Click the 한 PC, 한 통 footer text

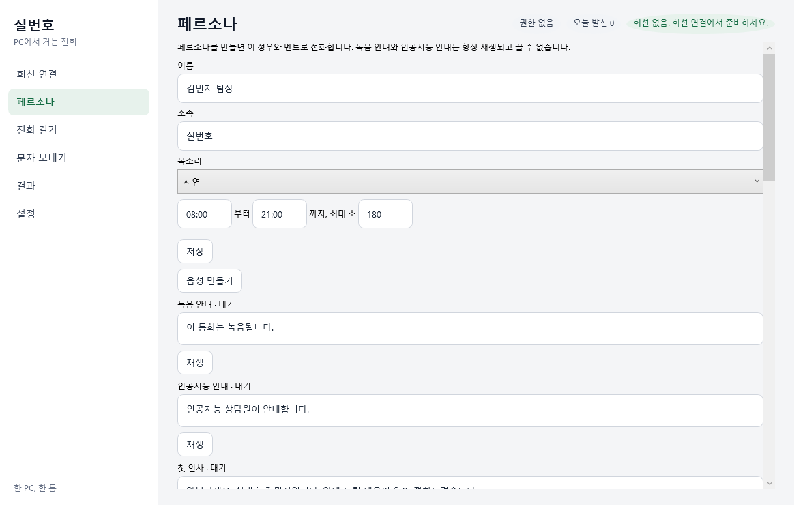pyautogui.click(x=35, y=488)
